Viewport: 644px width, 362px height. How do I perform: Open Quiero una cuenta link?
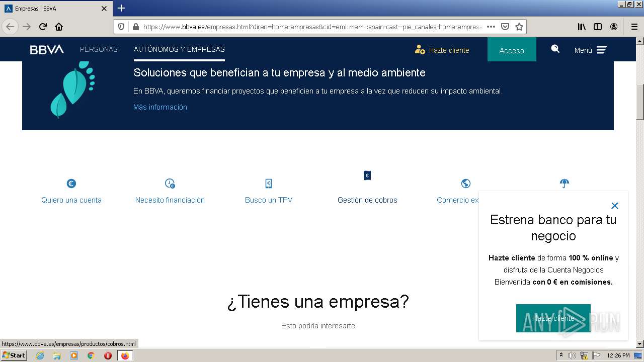point(71,200)
